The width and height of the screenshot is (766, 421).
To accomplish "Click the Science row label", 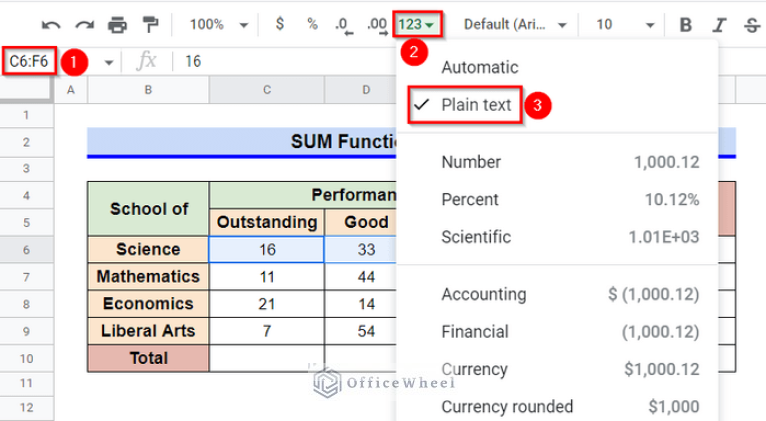I will click(x=149, y=250).
